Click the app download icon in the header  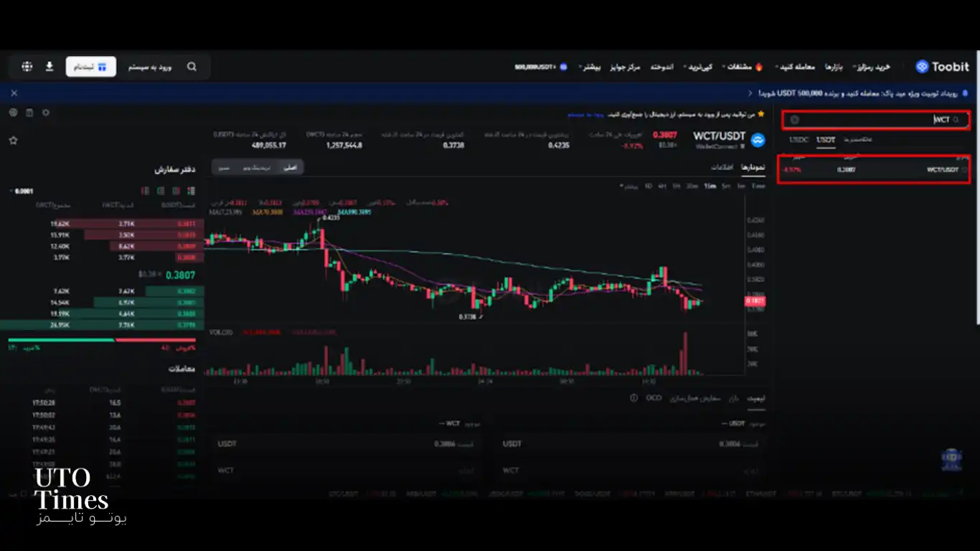click(50, 67)
